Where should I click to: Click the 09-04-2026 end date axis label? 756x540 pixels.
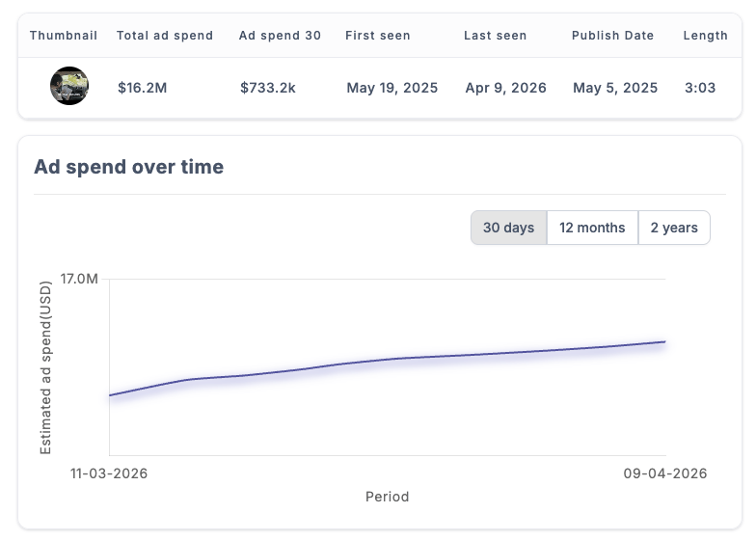(665, 473)
